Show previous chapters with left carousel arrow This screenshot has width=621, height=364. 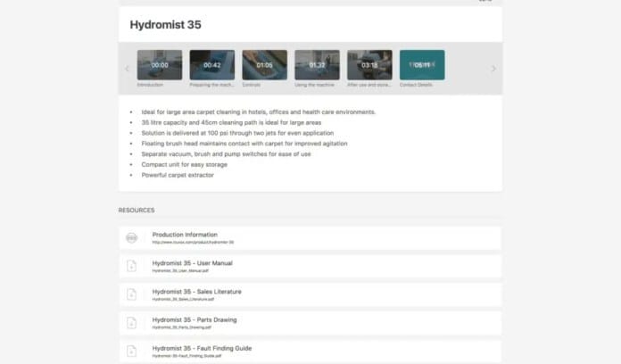[127, 69]
